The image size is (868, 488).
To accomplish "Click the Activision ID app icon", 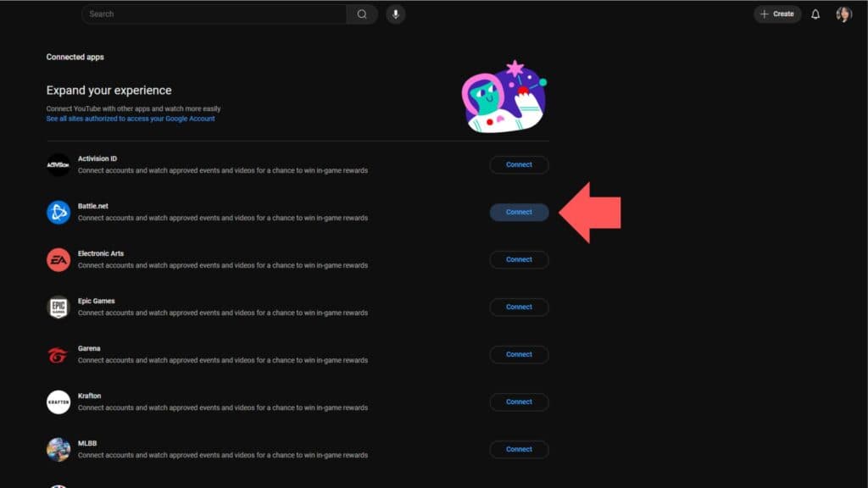I will coord(58,164).
